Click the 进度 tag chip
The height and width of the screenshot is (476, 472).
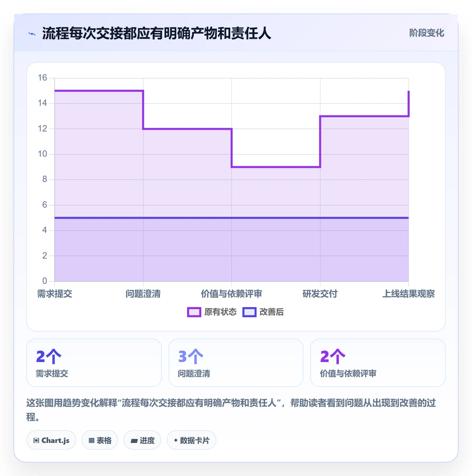pyautogui.click(x=142, y=440)
